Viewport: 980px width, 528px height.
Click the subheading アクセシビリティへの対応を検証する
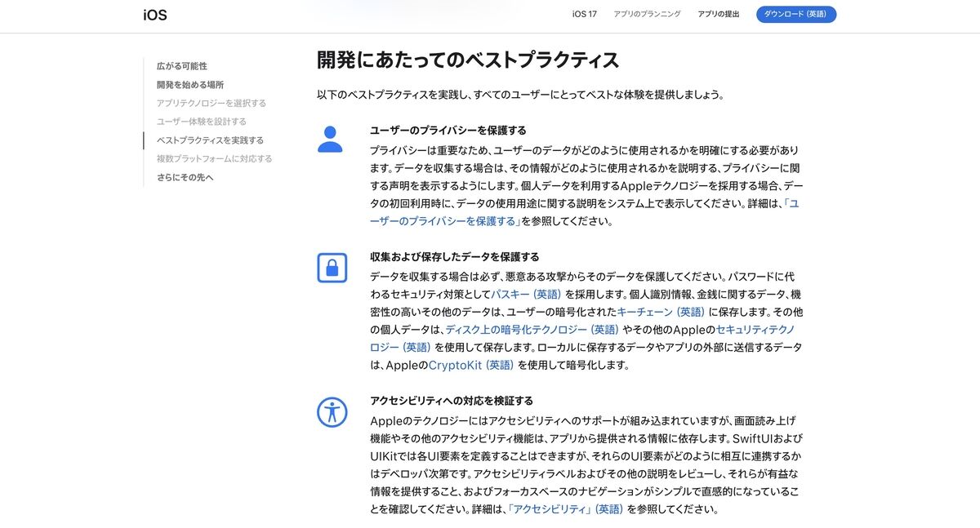452,401
